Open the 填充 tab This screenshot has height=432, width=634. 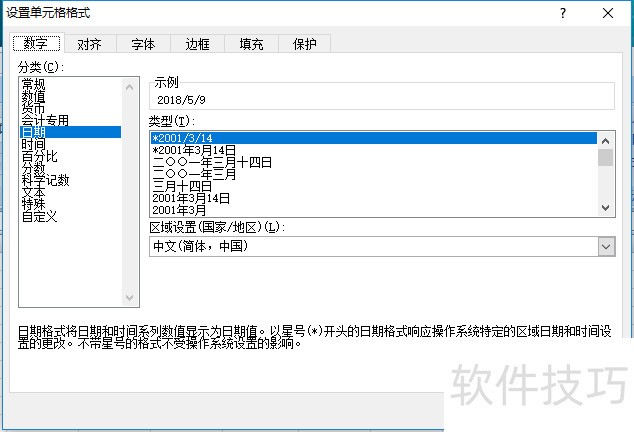click(251, 44)
